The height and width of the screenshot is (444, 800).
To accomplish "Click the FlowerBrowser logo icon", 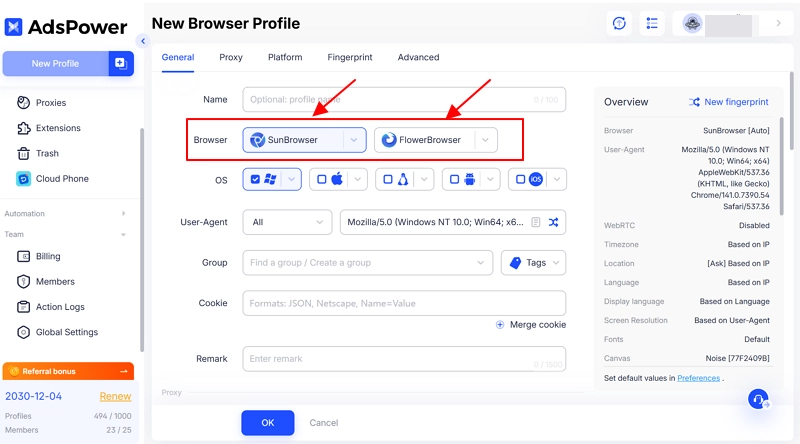I will pyautogui.click(x=389, y=140).
